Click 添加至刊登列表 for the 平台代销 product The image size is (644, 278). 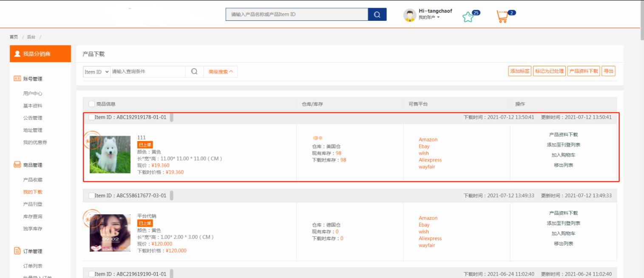click(564, 224)
